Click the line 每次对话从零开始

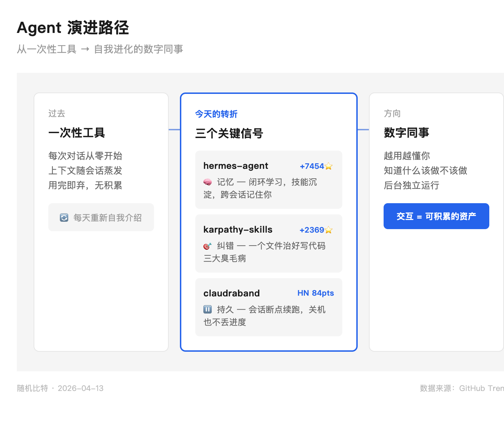(85, 156)
